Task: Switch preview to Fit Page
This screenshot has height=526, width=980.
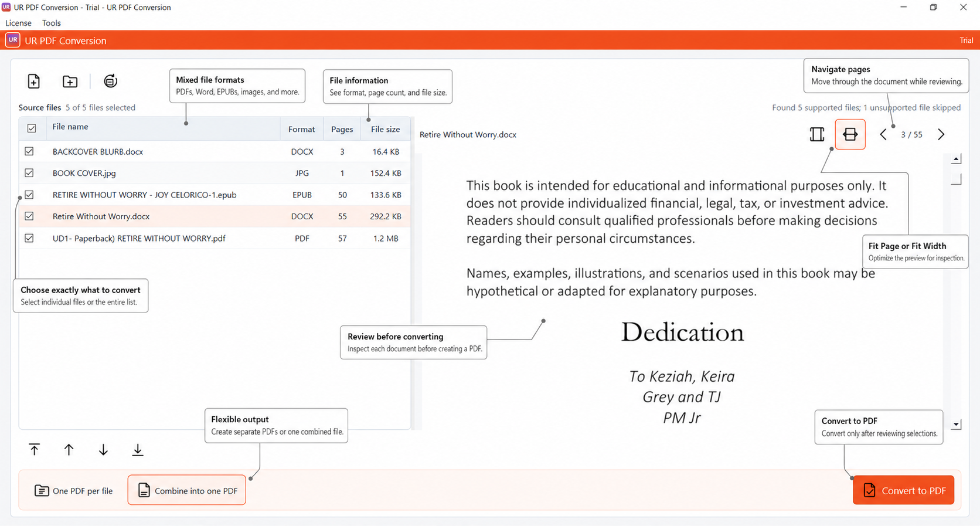Action: [817, 134]
